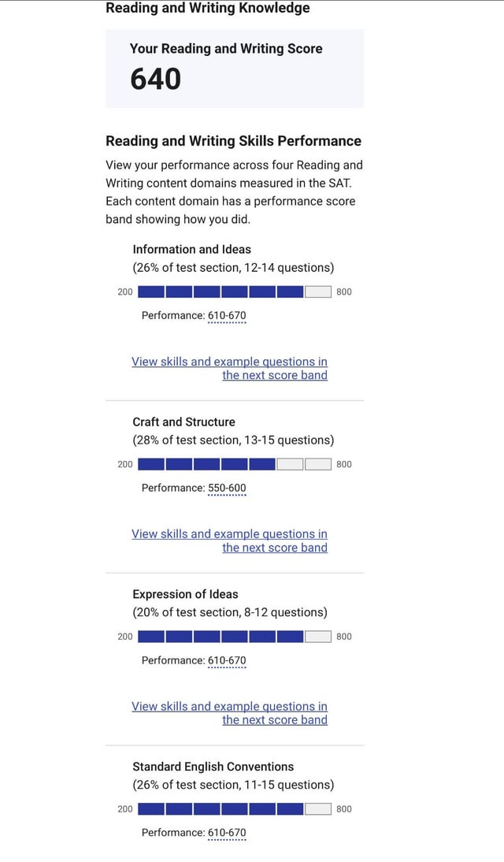Click the Reading and Writing Knowledge heading

point(208,9)
